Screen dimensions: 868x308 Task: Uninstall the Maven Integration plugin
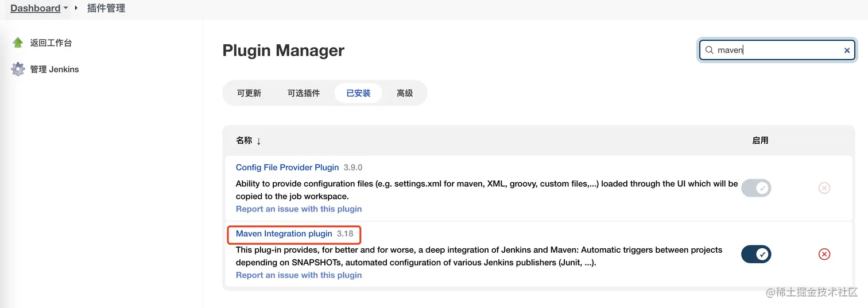pos(824,254)
